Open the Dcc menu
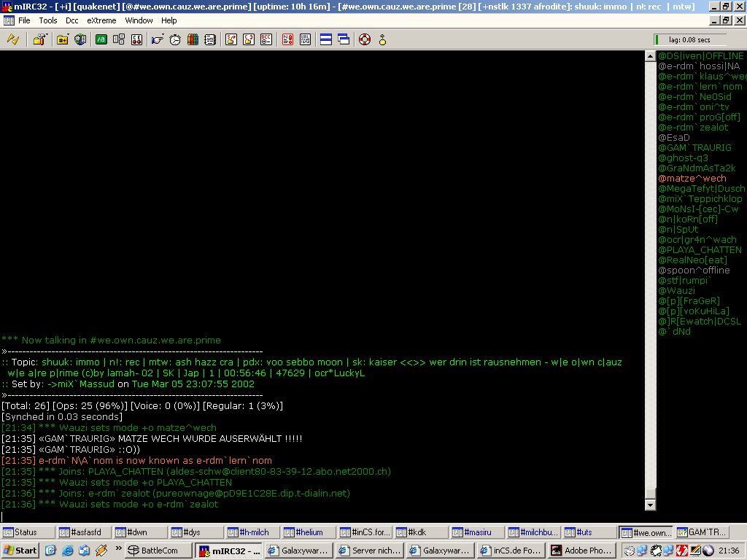The image size is (747, 560). [x=72, y=20]
